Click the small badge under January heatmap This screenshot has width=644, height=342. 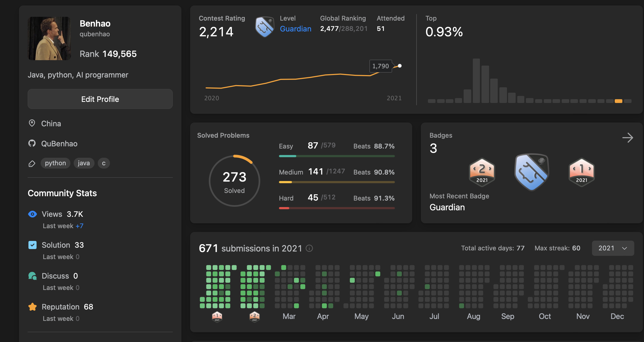coord(217,316)
